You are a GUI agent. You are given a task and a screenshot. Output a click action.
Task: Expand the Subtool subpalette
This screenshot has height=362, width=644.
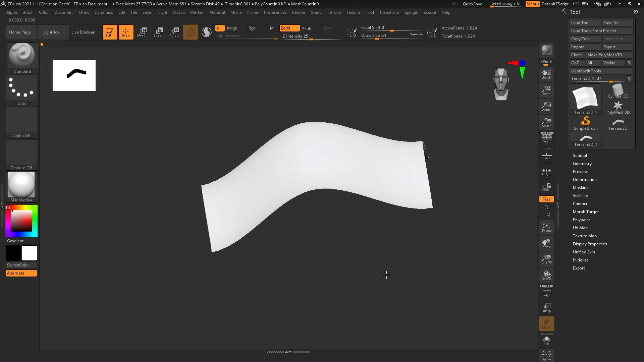(580, 156)
